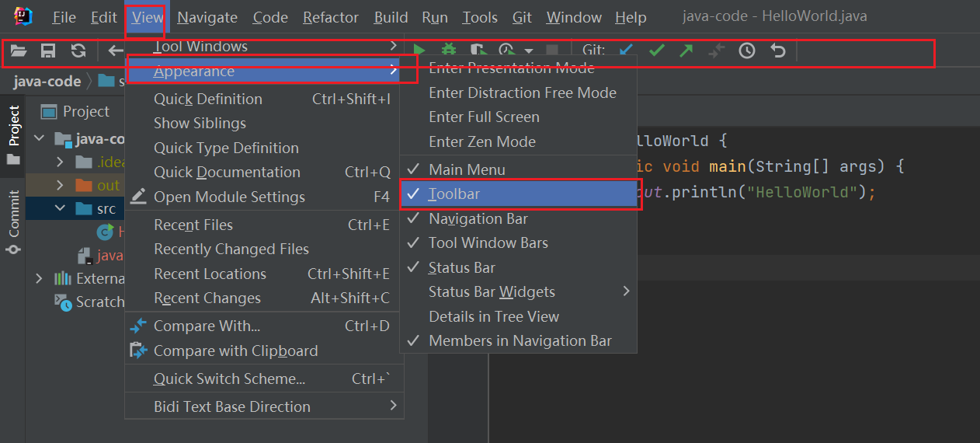Expand the .idea folder in the project tree
980x443 pixels.
point(61,162)
